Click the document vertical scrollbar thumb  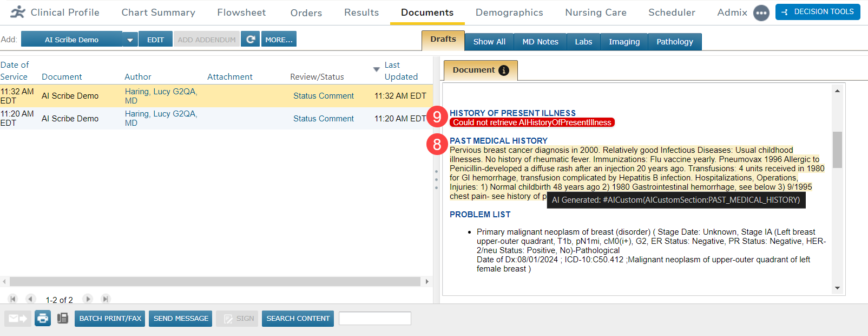[x=837, y=150]
